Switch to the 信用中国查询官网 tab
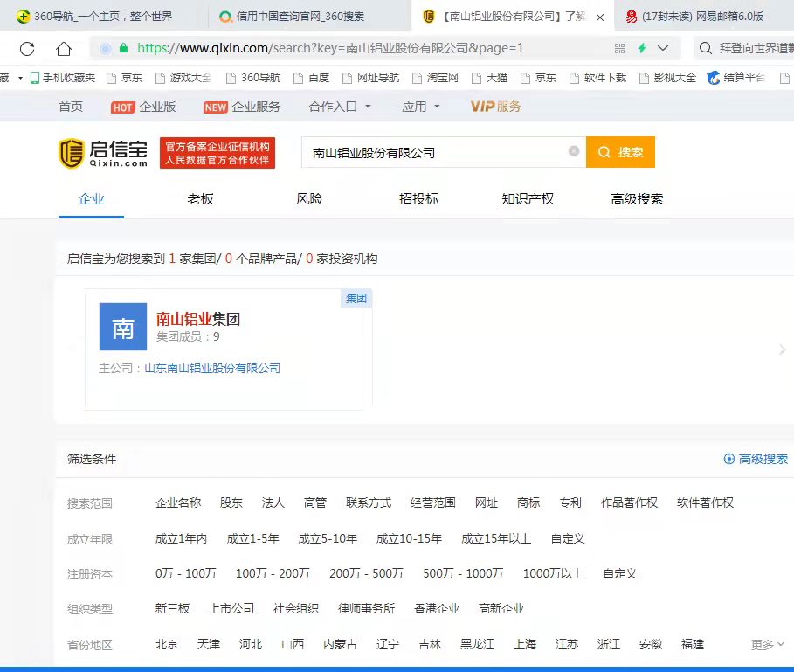Image resolution: width=794 pixels, height=672 pixels. tap(292, 17)
